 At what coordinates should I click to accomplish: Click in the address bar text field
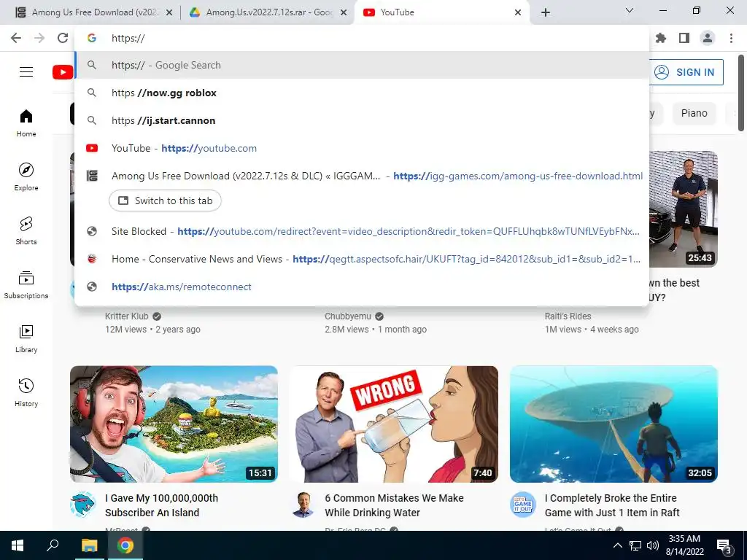362,38
